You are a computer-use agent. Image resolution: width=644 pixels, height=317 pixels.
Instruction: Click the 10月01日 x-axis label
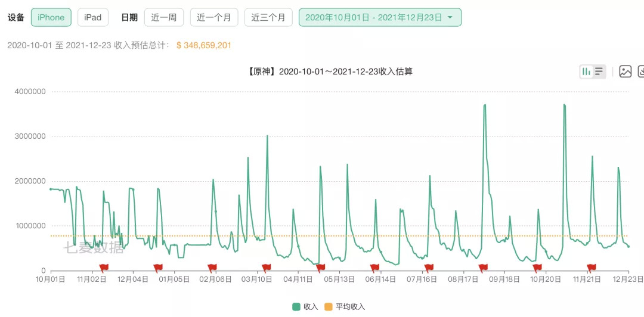click(x=51, y=279)
